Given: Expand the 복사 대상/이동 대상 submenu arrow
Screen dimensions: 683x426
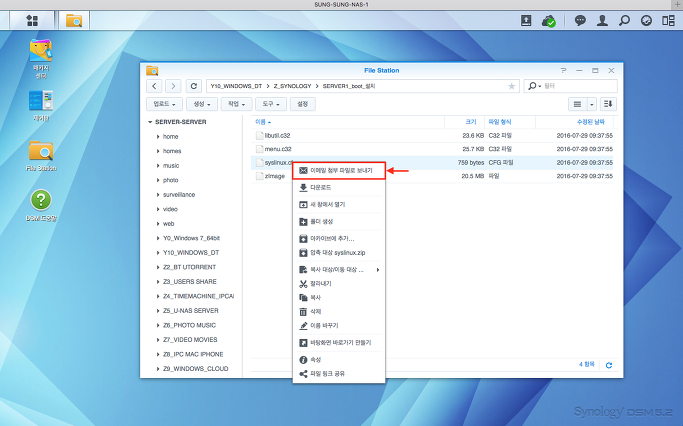Looking at the screenshot, I should pos(378,270).
